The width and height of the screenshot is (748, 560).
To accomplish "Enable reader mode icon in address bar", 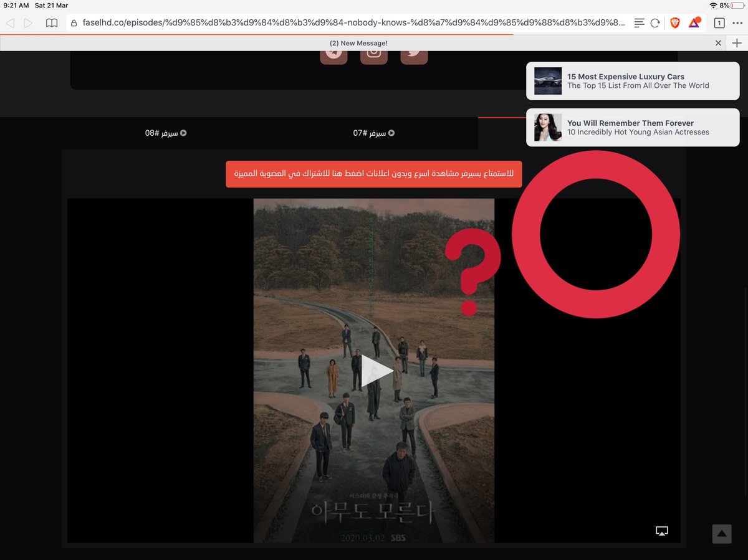I will 639,23.
